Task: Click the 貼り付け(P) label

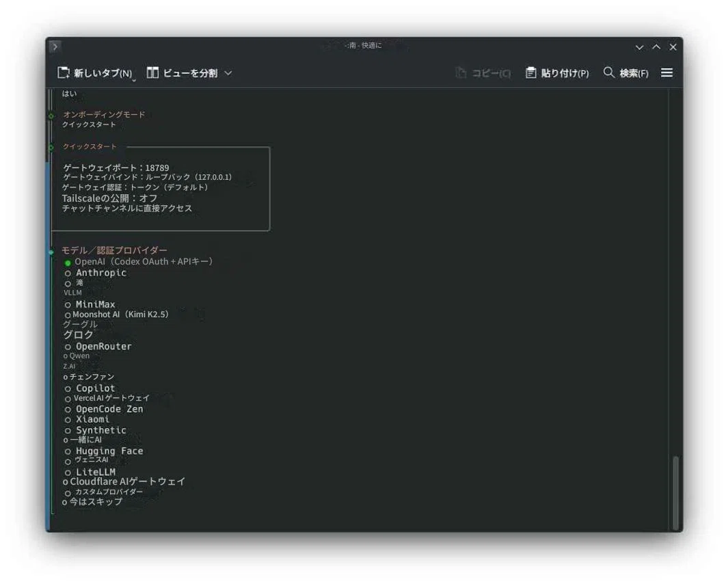Action: coord(565,73)
